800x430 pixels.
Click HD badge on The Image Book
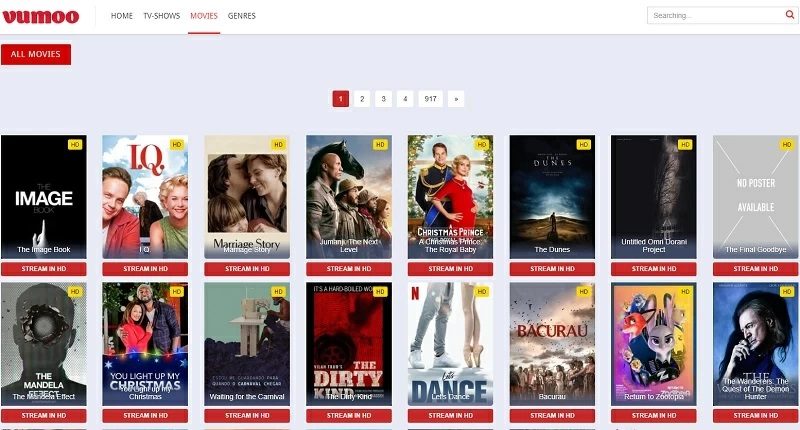click(x=75, y=145)
